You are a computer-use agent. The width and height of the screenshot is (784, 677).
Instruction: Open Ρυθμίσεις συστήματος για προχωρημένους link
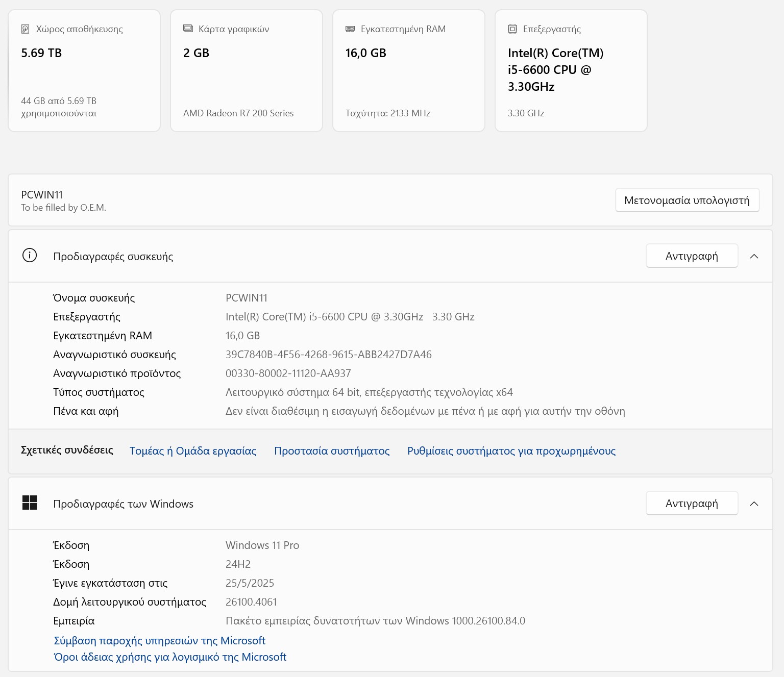click(x=511, y=451)
